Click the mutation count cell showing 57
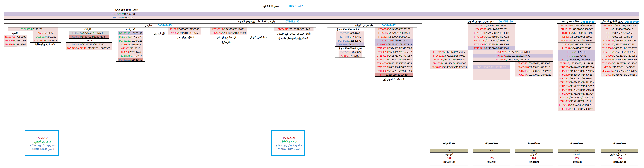This screenshot has height=168, width=644. click(x=576, y=151)
